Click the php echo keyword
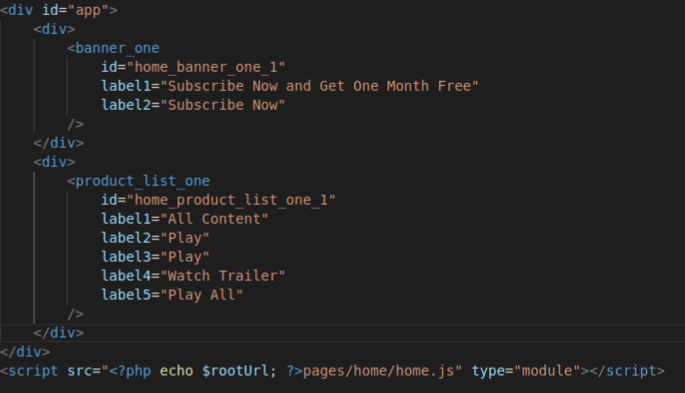This screenshot has height=393, width=685. [176, 371]
